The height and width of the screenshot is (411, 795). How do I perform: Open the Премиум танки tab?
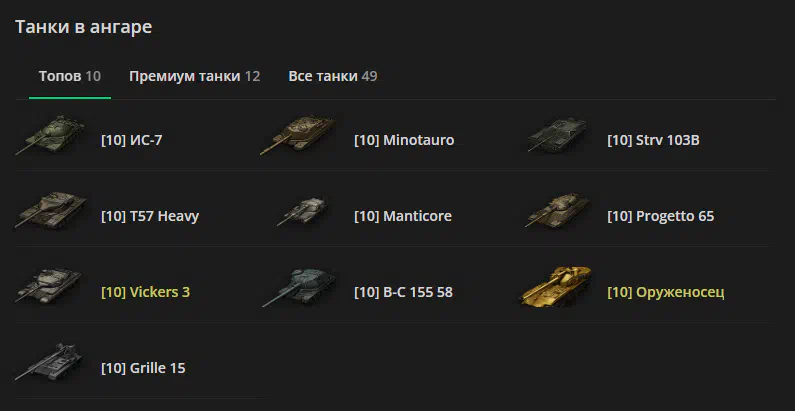click(x=195, y=77)
